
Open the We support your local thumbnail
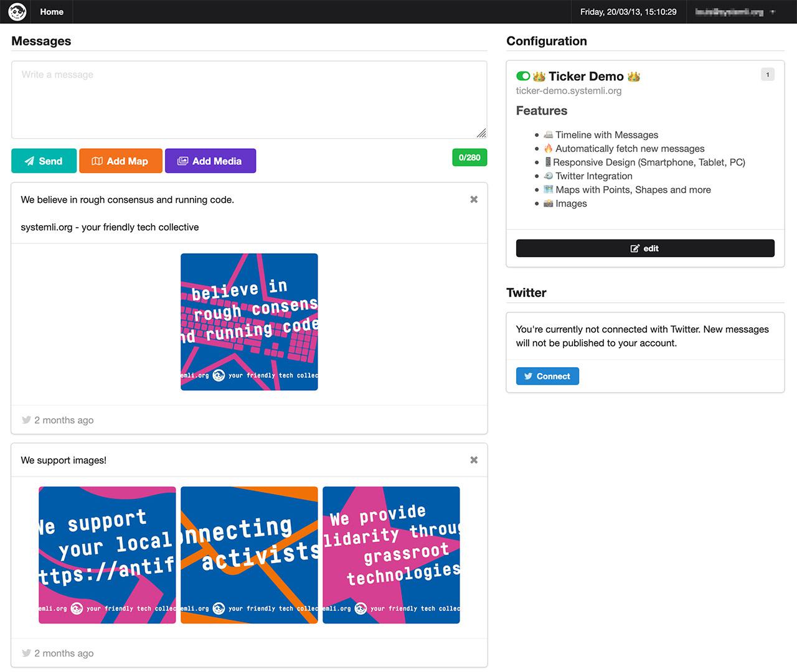tap(107, 555)
